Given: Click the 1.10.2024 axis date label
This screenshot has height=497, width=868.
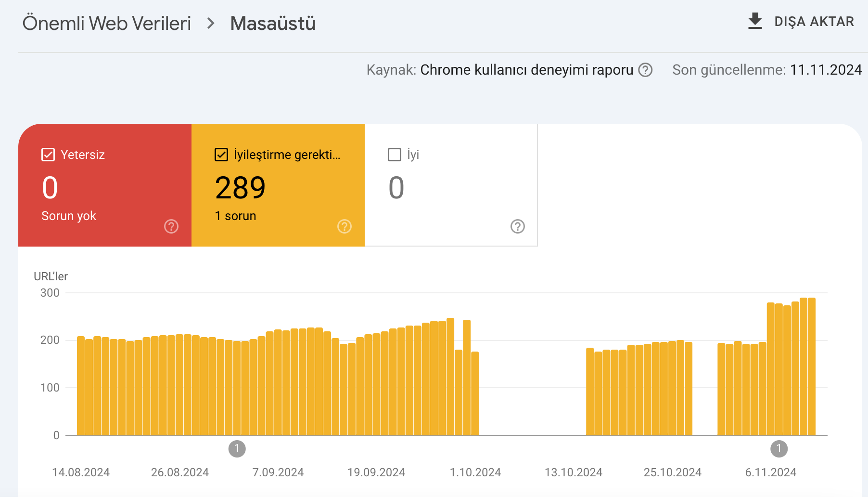Looking at the screenshot, I should [475, 472].
